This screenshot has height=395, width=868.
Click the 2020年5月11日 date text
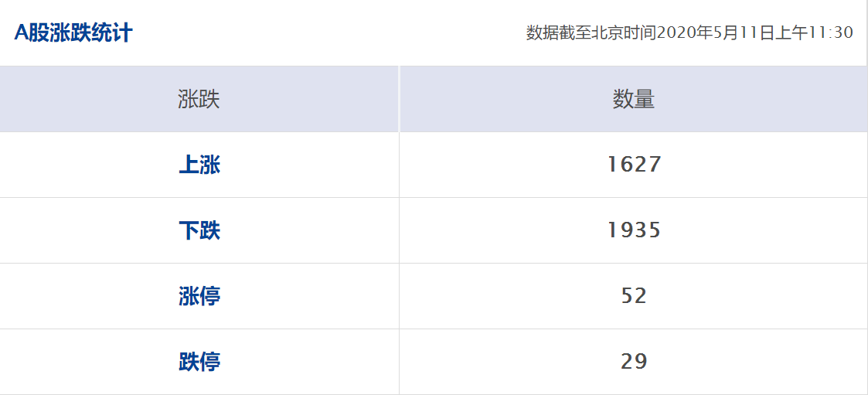716,33
